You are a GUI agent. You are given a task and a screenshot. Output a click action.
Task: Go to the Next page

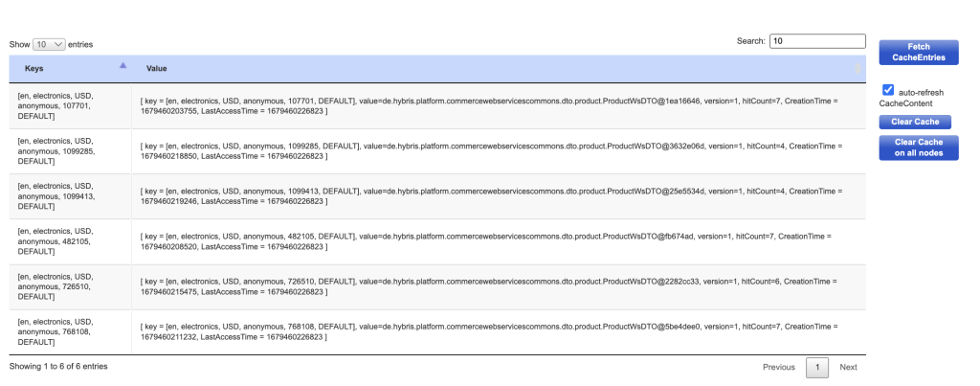coord(848,367)
